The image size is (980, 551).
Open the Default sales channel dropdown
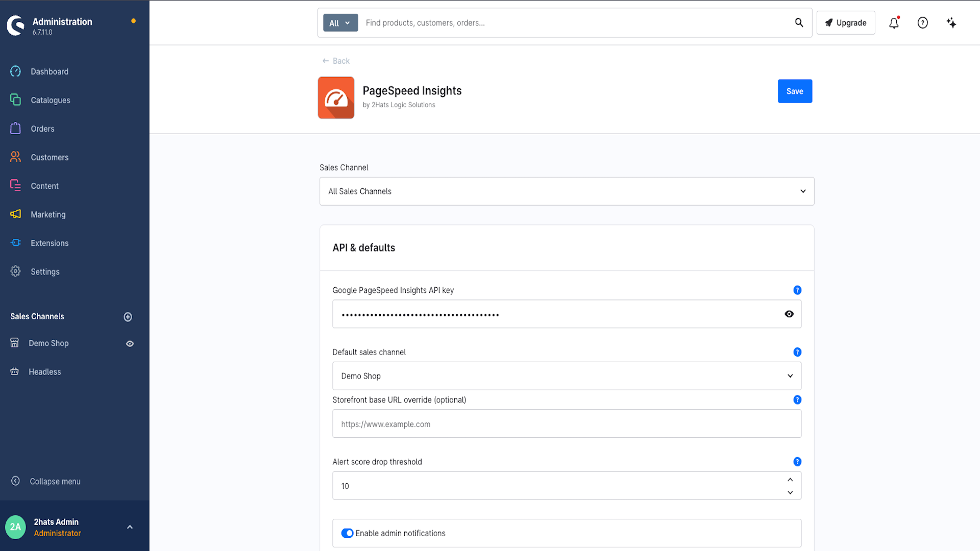pos(567,376)
